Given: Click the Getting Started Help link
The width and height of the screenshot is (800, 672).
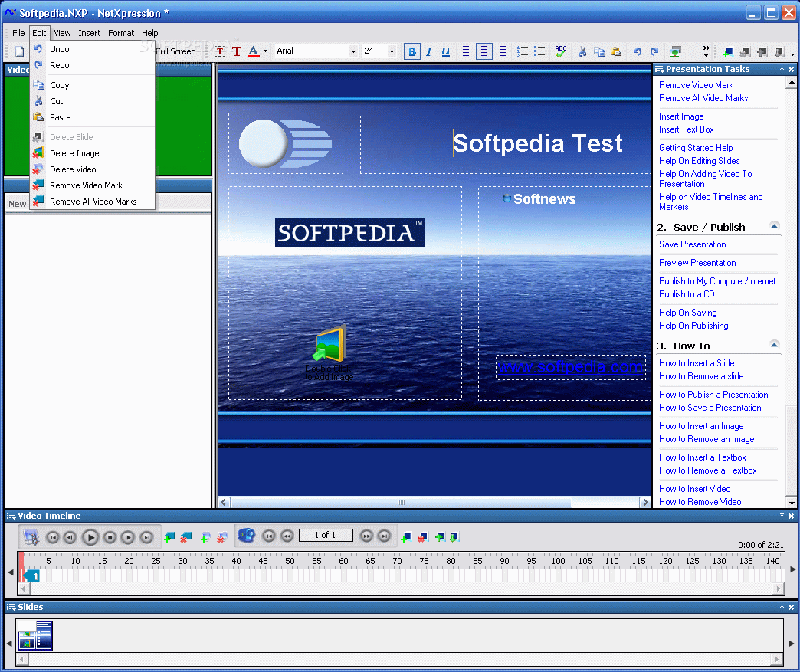Looking at the screenshot, I should [696, 147].
